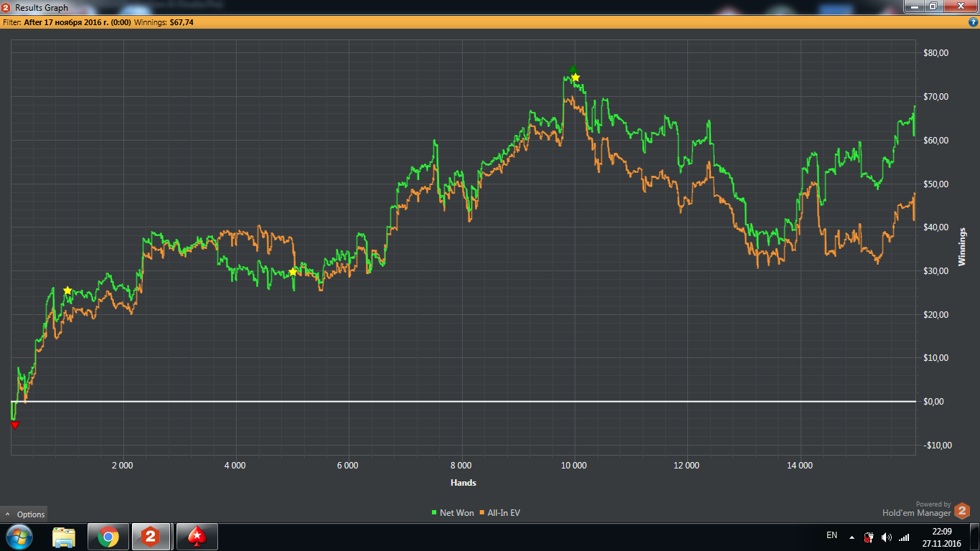Close the Results Graph window
This screenshot has width=980, height=551.
960,6
